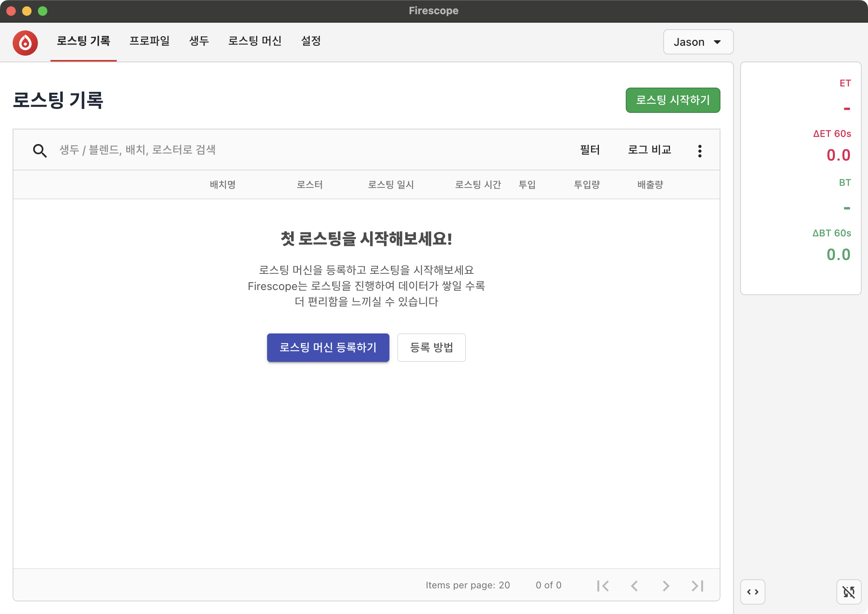Toggle the sync disabled connection icon
The image size is (868, 614).
click(x=849, y=592)
